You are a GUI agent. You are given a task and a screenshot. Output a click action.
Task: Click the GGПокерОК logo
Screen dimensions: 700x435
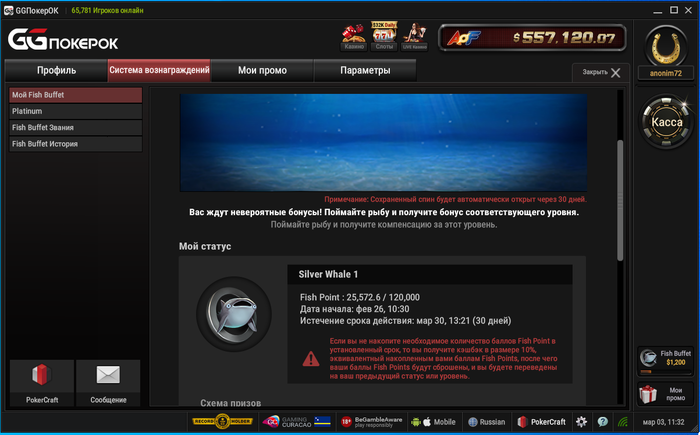coord(63,40)
